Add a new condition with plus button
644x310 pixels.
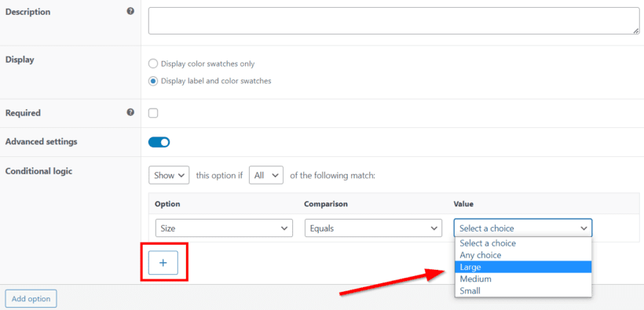point(163,262)
